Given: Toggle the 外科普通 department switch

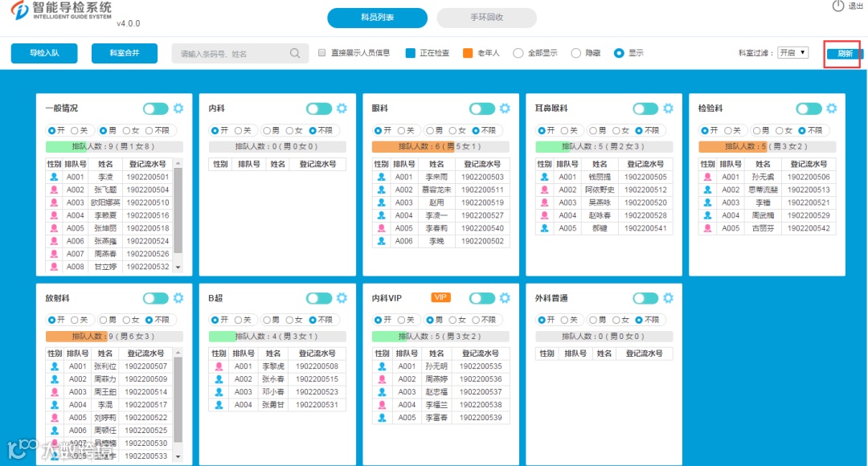Looking at the screenshot, I should coord(645,298).
